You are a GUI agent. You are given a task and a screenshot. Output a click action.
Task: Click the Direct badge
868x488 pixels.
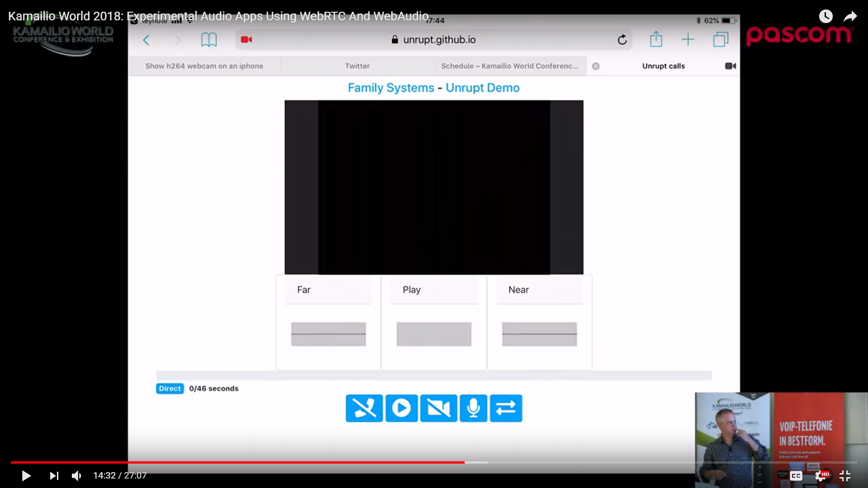[170, 389]
